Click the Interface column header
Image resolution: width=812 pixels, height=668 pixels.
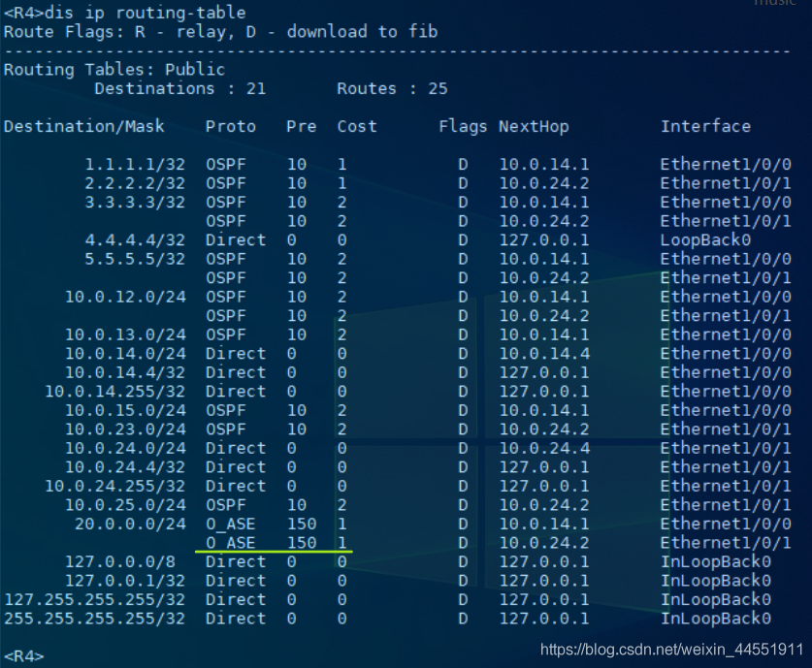[x=705, y=126]
